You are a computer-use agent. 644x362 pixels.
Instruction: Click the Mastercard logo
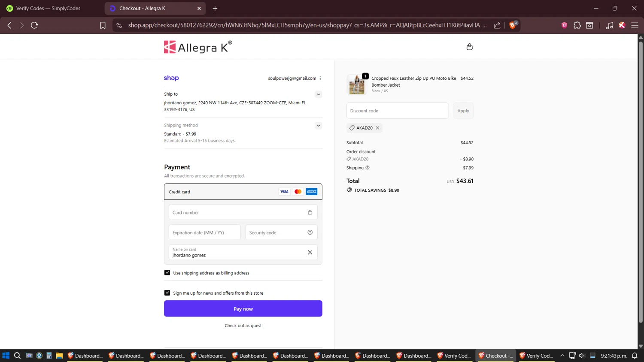(298, 192)
